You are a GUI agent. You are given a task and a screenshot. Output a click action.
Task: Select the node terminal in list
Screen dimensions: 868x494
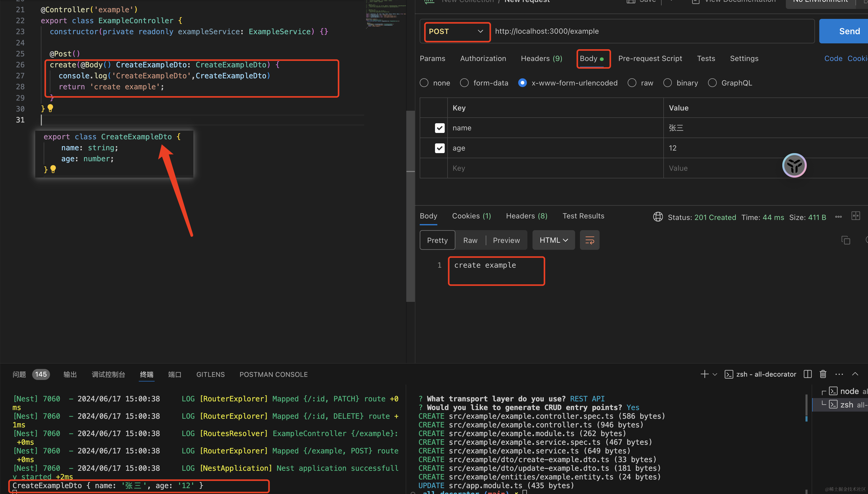pyautogui.click(x=845, y=391)
